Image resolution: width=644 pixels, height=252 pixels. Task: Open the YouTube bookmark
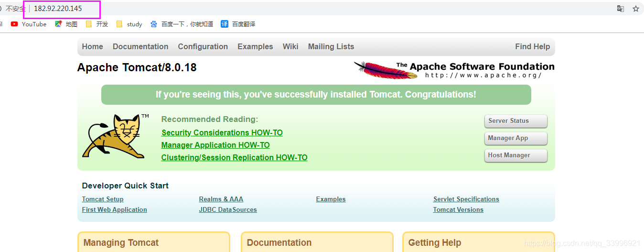(29, 24)
